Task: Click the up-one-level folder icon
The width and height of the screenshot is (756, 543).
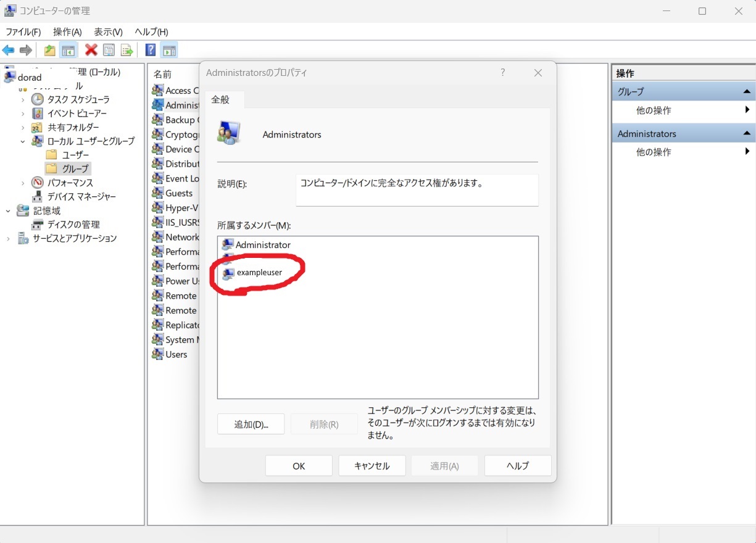Action: coord(49,51)
